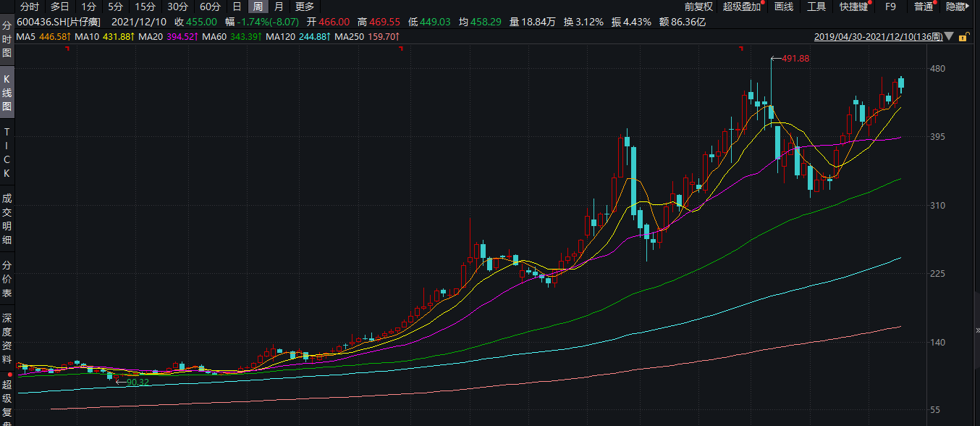
Task: Click the 491.88 high price marker
Action: pyautogui.click(x=795, y=59)
